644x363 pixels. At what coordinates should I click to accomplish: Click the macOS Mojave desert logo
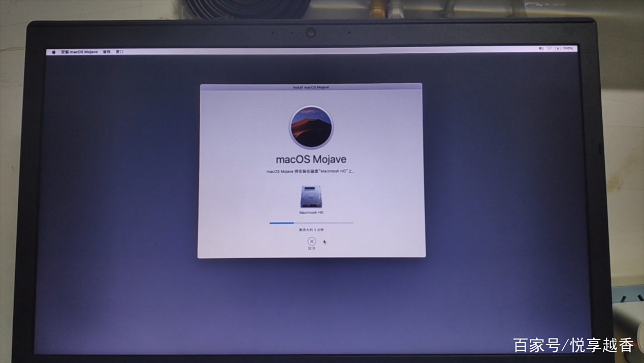[x=311, y=127]
